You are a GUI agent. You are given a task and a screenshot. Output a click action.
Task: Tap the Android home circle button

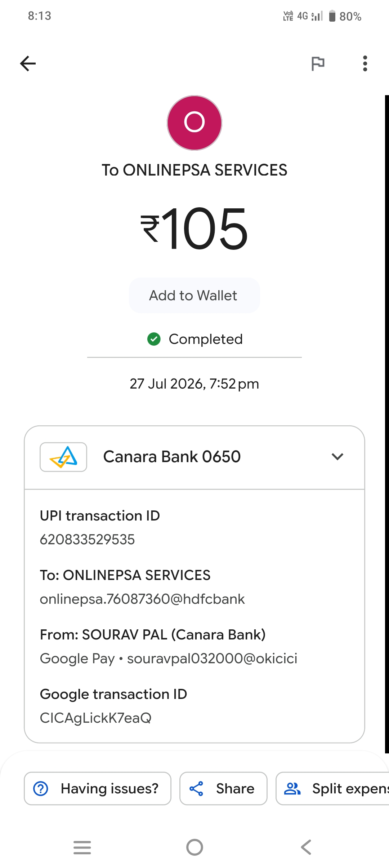194,847
